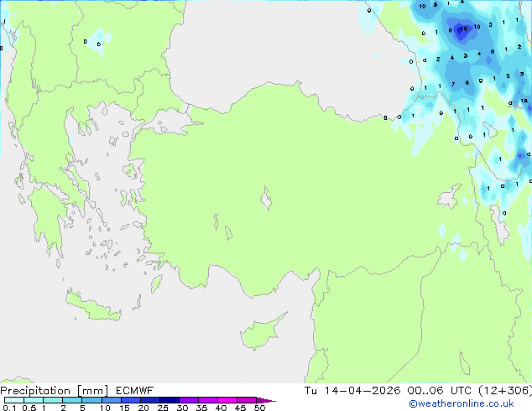Click the 'Tu 14-04-2026' date text
This screenshot has width=532, height=411.
(352, 391)
